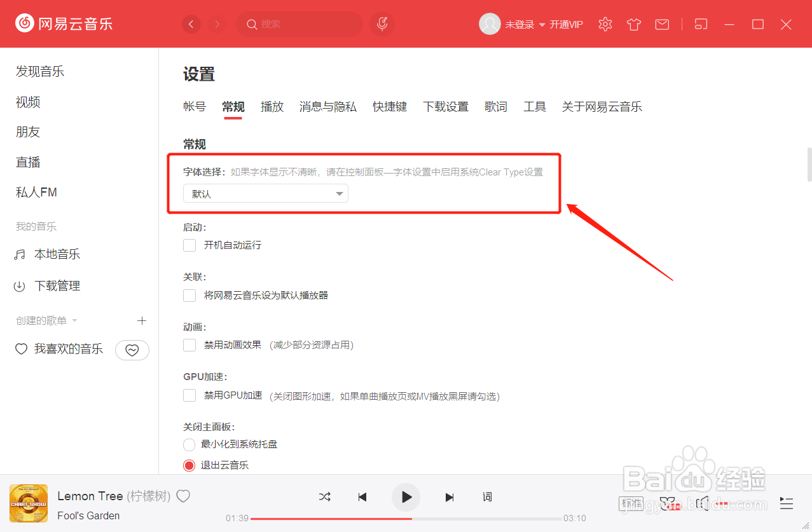Switch to 工具 settings tab
Viewport: 812px width, 532px height.
535,107
